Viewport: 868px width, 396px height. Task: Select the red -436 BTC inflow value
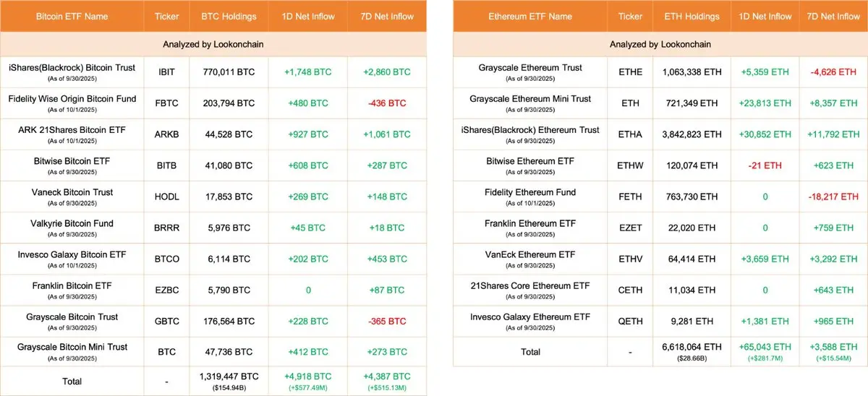388,103
